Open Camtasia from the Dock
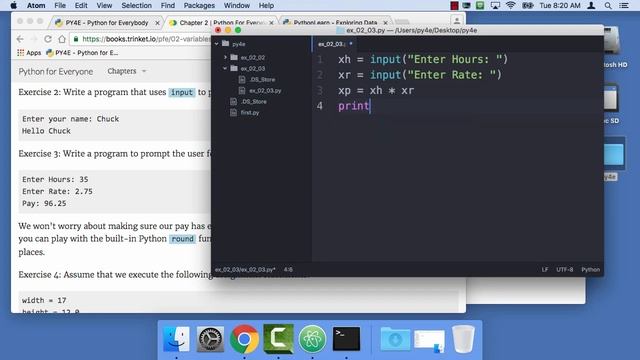 point(278,338)
